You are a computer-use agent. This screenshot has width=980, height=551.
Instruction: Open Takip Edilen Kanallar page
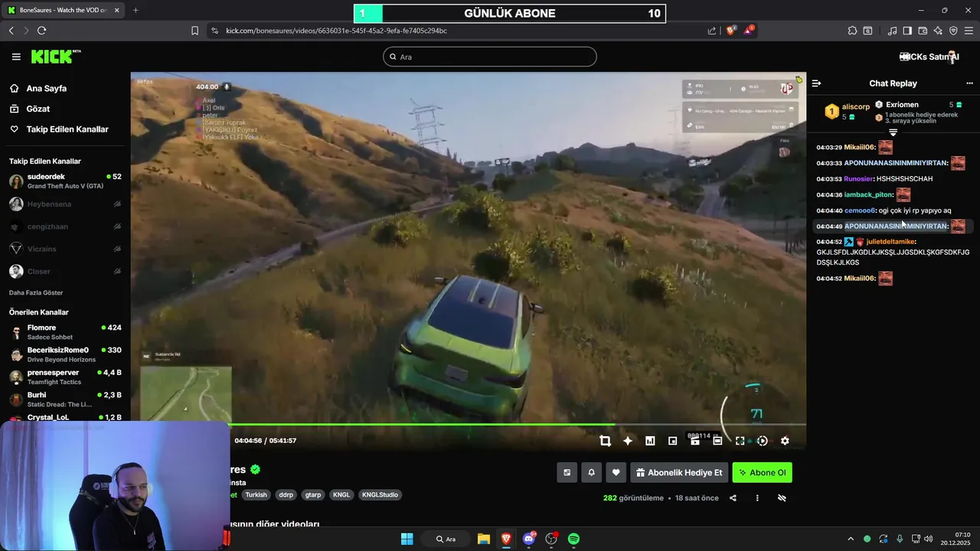(67, 129)
